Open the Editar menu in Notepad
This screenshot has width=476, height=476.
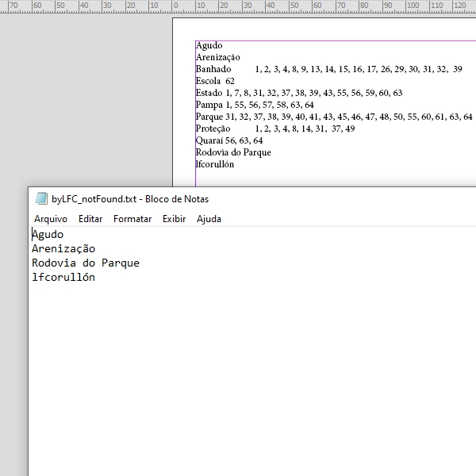pyautogui.click(x=90, y=219)
